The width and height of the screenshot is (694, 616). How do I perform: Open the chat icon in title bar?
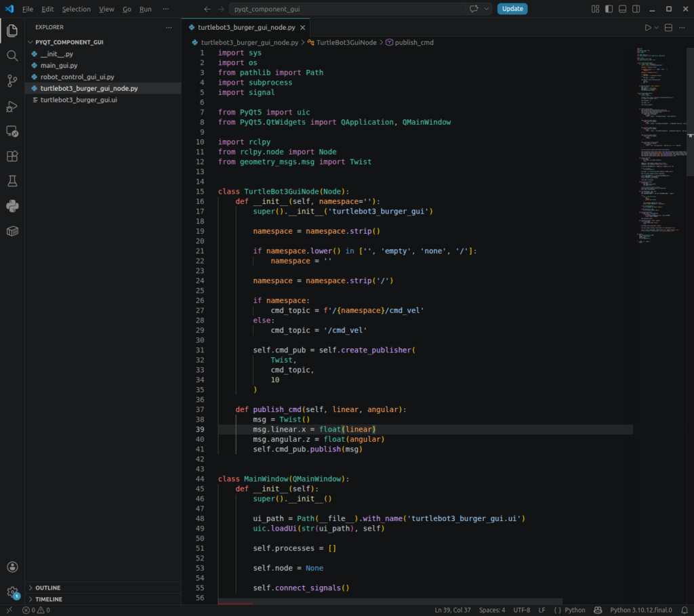[474, 9]
